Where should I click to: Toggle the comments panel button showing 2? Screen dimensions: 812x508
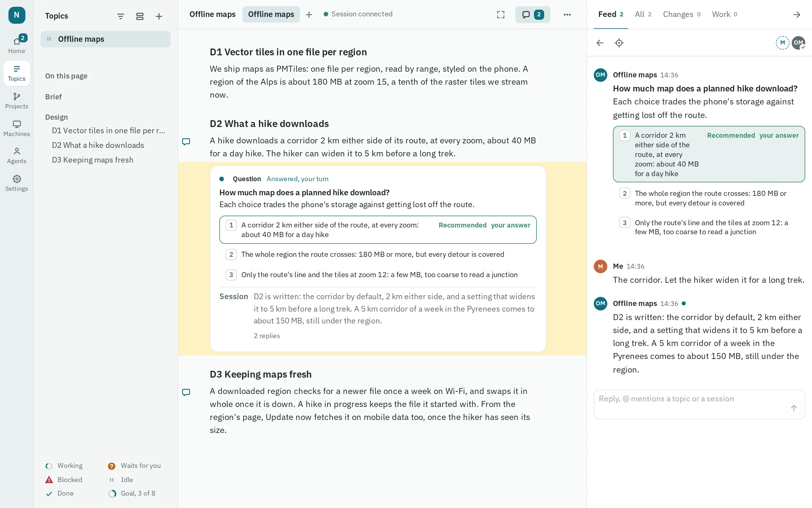[x=533, y=14]
